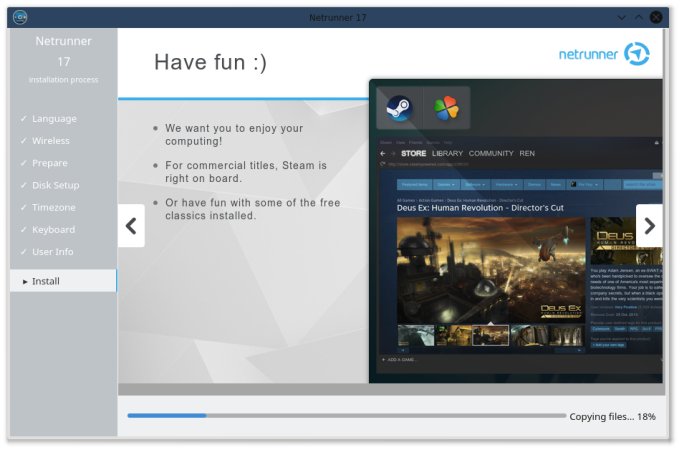Select the Keyboard step in sidebar
The image size is (680, 450).
click(x=53, y=230)
